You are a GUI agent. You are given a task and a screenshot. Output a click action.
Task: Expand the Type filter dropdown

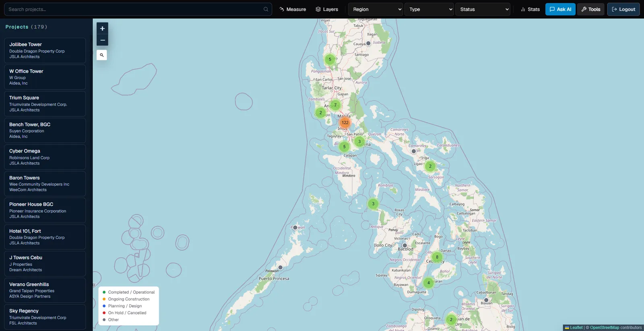429,9
